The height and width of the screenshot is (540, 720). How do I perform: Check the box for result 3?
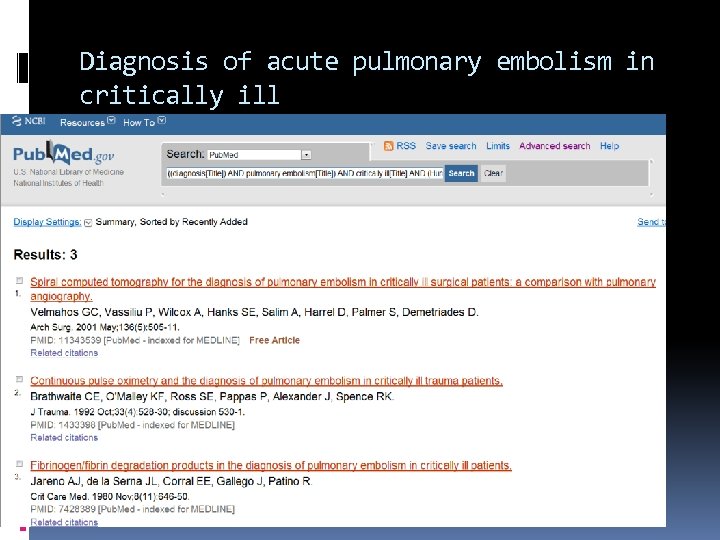click(19, 464)
